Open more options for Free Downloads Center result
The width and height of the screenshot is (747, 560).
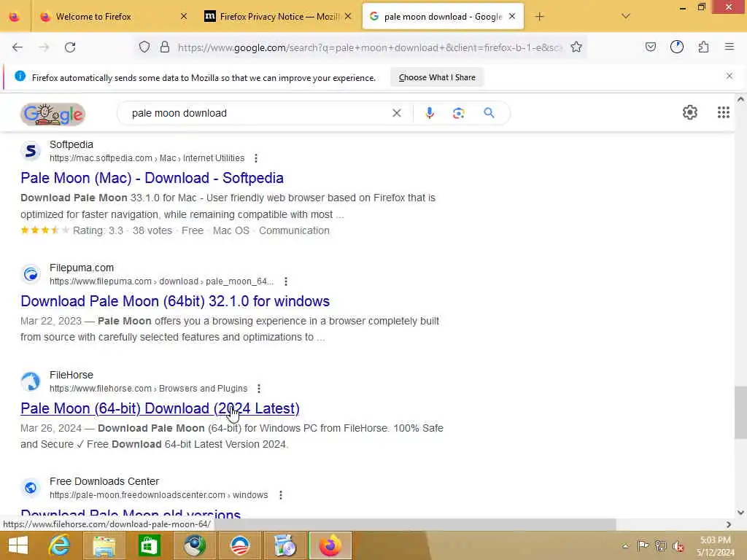[x=281, y=495]
